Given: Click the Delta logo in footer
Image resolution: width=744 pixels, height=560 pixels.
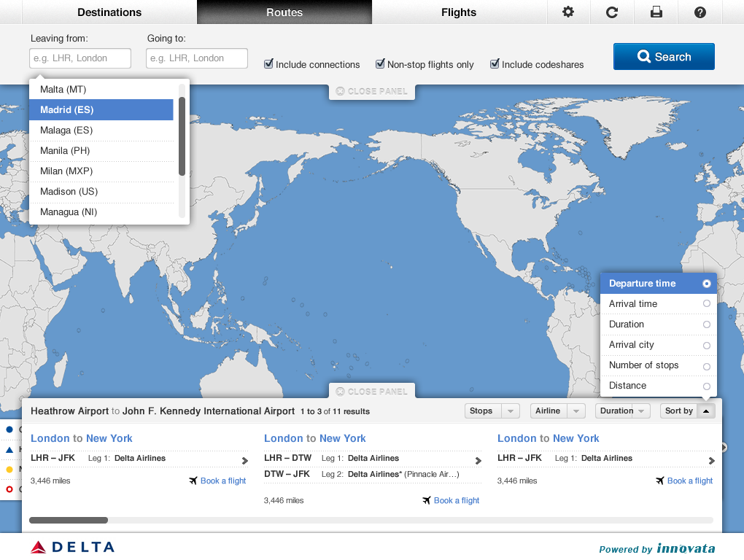Looking at the screenshot, I should point(73,547).
